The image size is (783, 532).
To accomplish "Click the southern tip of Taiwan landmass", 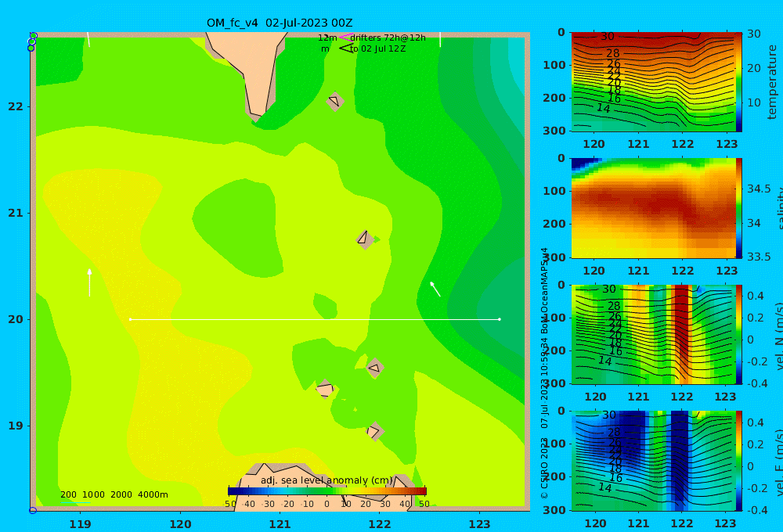I will 257,116.
